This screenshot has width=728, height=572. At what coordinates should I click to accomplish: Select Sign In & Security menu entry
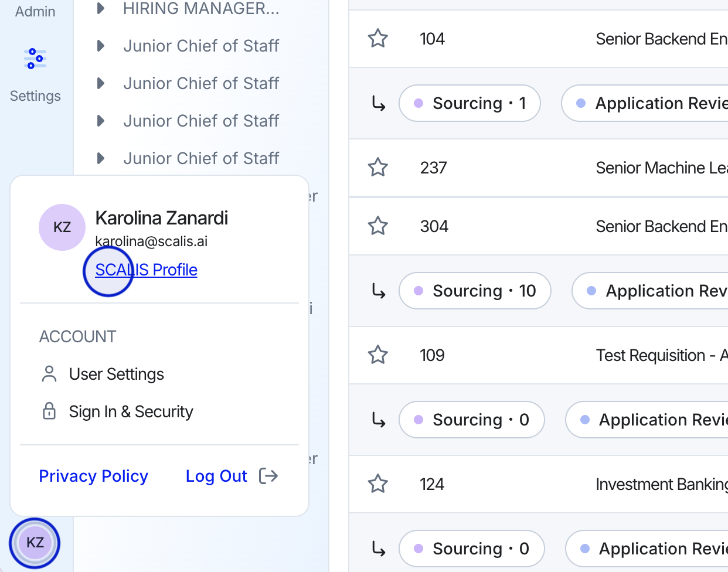[130, 411]
